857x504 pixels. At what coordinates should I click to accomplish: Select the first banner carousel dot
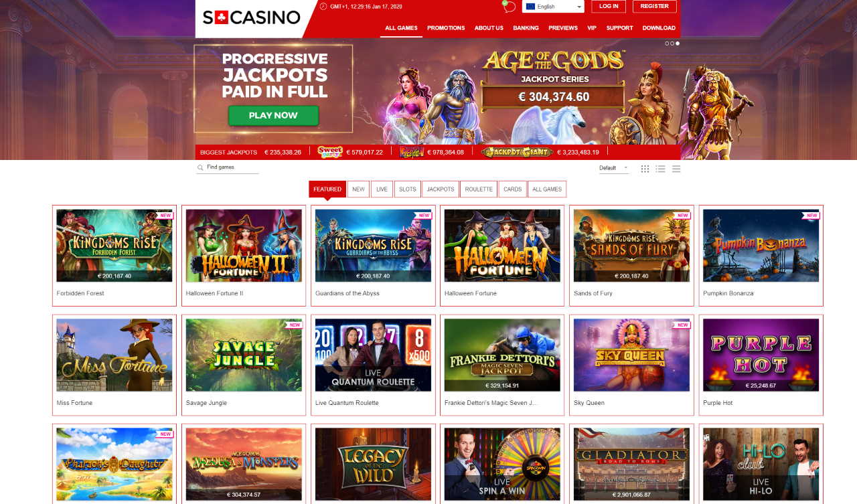coord(667,44)
